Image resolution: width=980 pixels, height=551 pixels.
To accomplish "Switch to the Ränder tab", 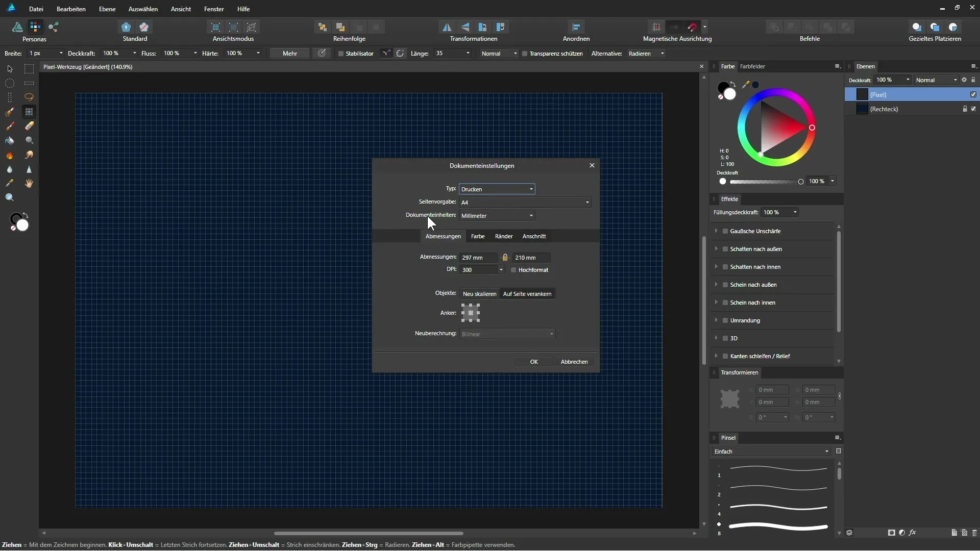I will (503, 236).
